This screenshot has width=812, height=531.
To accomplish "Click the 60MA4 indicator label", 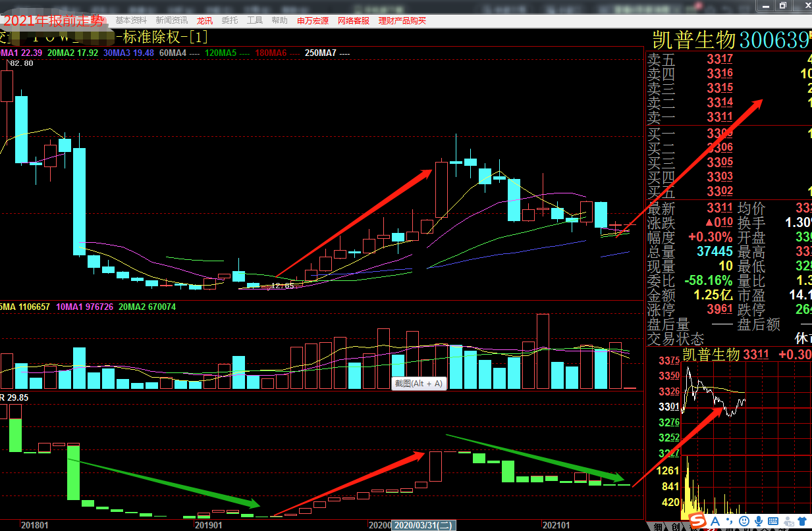I will click(180, 53).
